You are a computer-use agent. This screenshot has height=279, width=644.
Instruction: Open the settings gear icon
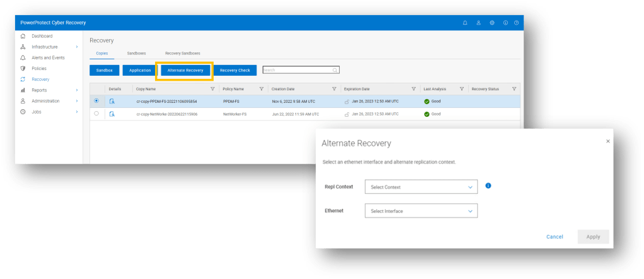coord(492,23)
